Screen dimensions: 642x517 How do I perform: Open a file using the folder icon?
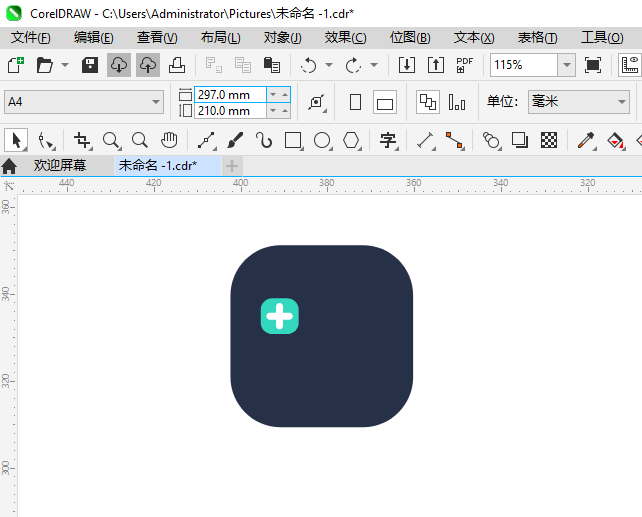pyautogui.click(x=45, y=65)
